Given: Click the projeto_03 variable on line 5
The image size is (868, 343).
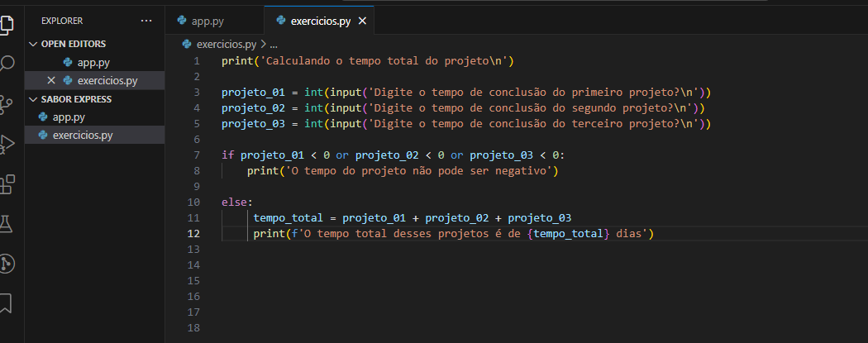Looking at the screenshot, I should pyautogui.click(x=253, y=123).
